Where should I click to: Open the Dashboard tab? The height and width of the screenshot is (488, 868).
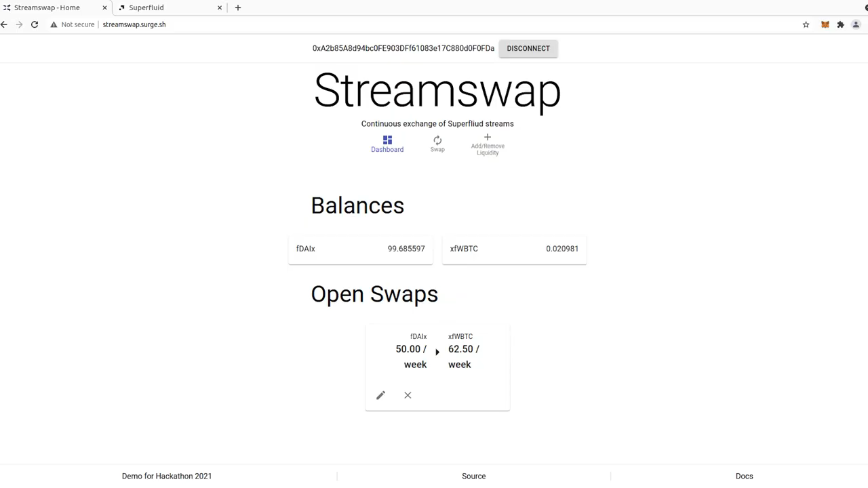[x=387, y=144]
